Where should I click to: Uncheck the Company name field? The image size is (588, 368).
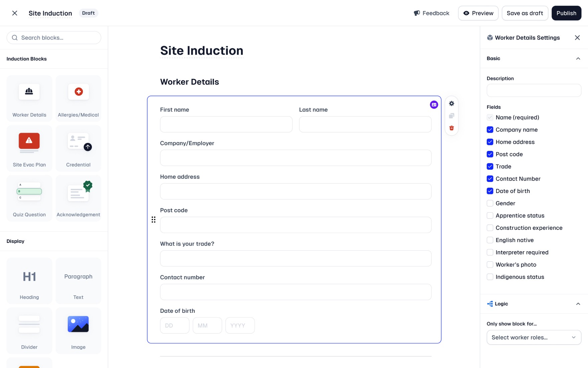(490, 129)
